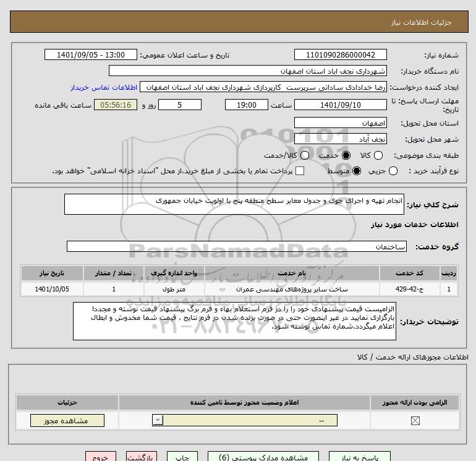
Task: Click the چاپ print button
Action: coord(182,457)
